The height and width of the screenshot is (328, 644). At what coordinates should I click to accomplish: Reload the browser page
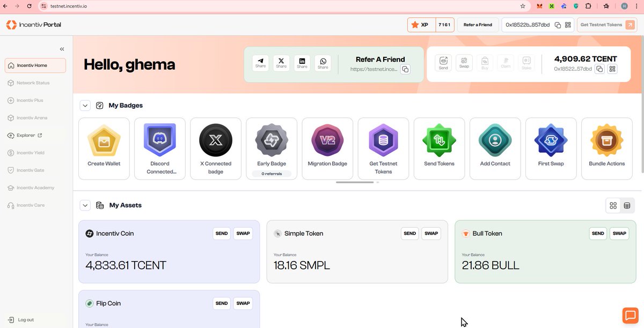pos(28,6)
